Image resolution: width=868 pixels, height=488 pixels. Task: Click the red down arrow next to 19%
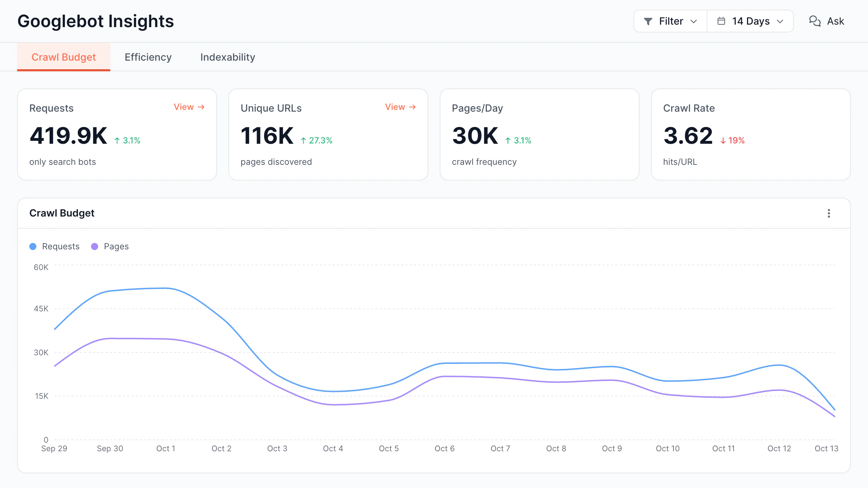723,141
